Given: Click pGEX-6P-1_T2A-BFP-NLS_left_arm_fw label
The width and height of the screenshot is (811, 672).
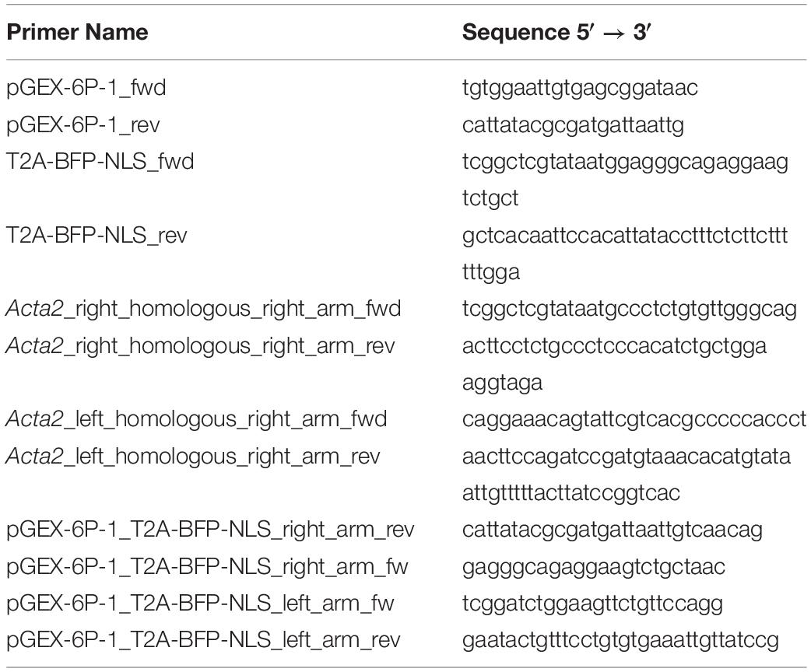Looking at the screenshot, I should click(200, 604).
